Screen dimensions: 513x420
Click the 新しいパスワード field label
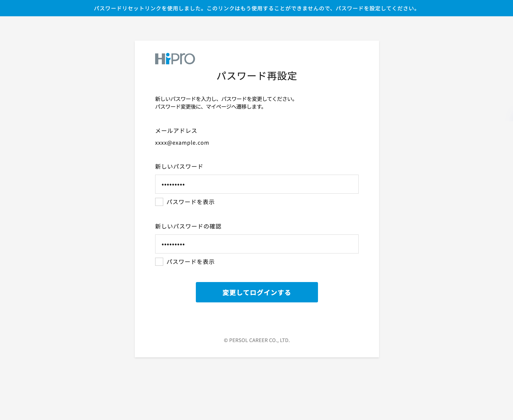(x=179, y=166)
